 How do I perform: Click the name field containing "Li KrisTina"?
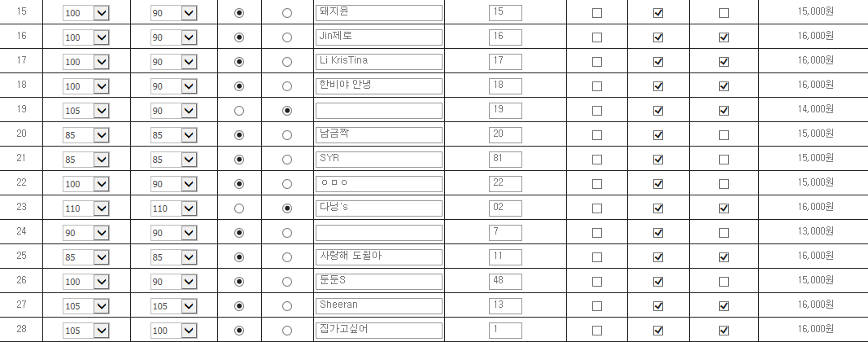[x=378, y=62]
